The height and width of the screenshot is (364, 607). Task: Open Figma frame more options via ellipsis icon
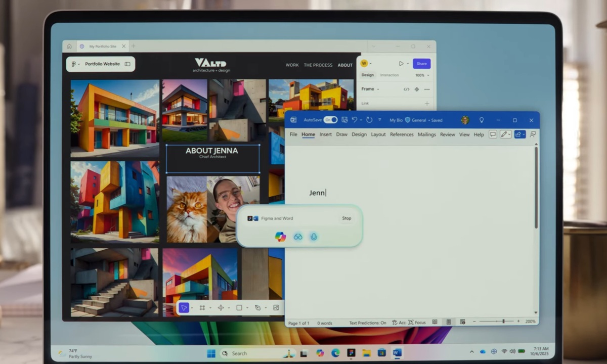[x=427, y=89]
